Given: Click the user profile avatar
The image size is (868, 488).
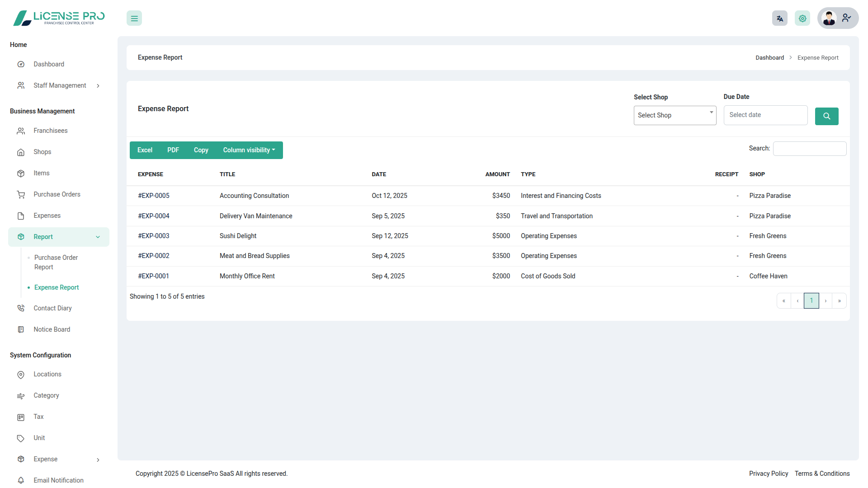Looking at the screenshot, I should point(829,19).
